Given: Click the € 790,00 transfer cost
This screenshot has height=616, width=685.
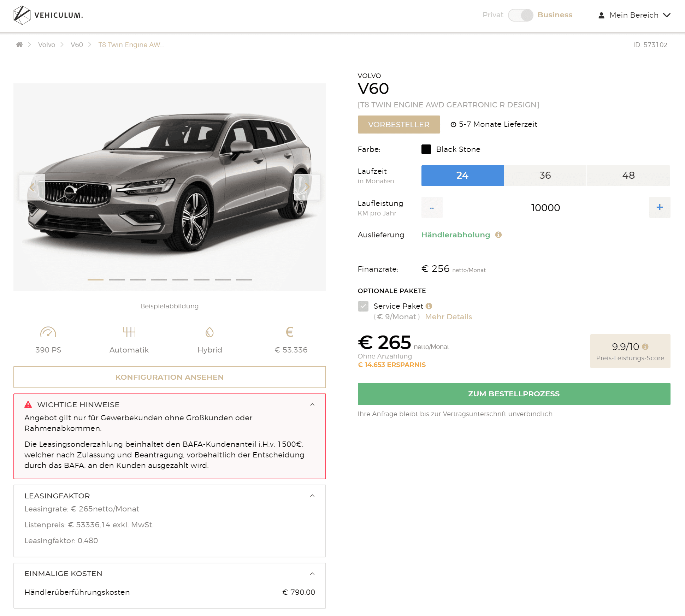Looking at the screenshot, I should point(299,592).
